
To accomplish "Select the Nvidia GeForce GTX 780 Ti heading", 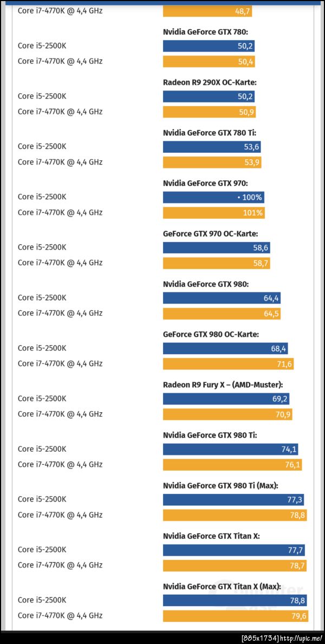I will click(210, 133).
